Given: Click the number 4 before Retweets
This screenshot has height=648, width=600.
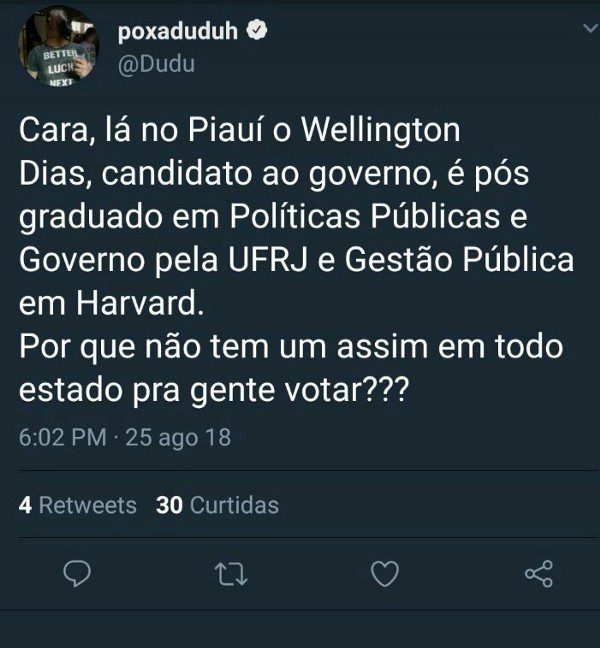Looking at the screenshot, I should [25, 505].
